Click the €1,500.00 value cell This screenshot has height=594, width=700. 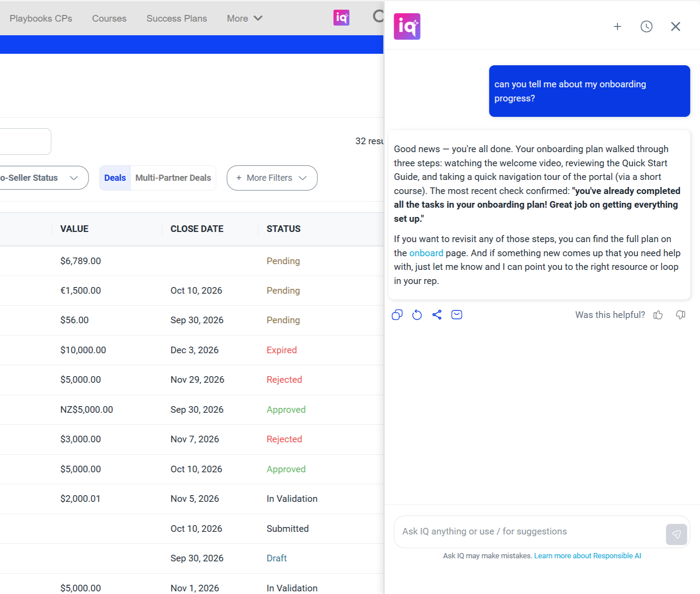click(81, 291)
